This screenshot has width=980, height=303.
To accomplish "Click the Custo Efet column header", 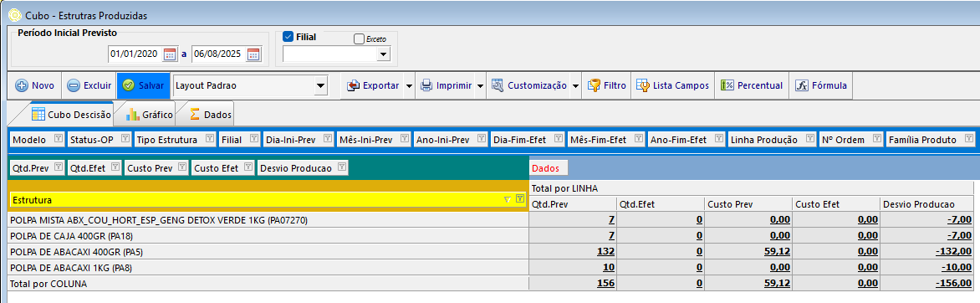I will click(x=836, y=203).
